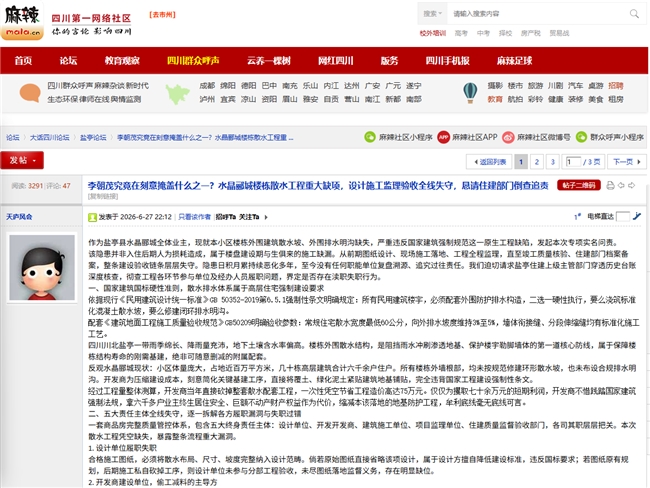Open 教育观察 nav item

click(x=122, y=61)
